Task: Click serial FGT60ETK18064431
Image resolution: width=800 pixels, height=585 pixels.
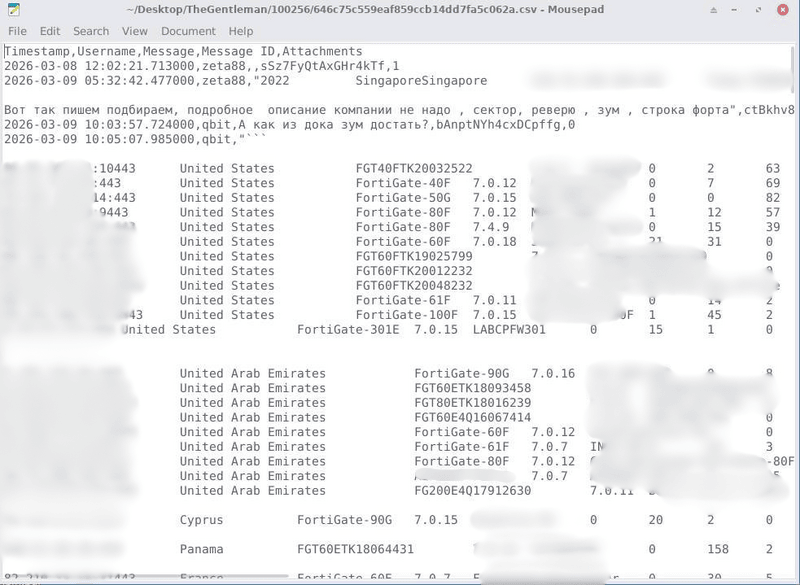Action: (355, 549)
